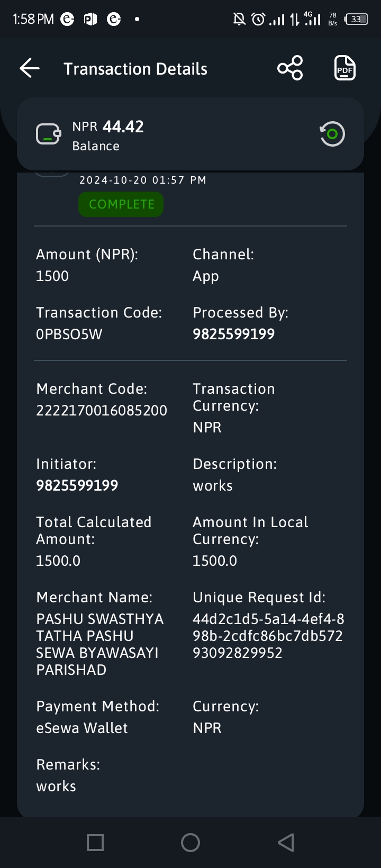The image size is (381, 868).
Task: Tap the battery indicator in status bar
Action: (x=356, y=20)
